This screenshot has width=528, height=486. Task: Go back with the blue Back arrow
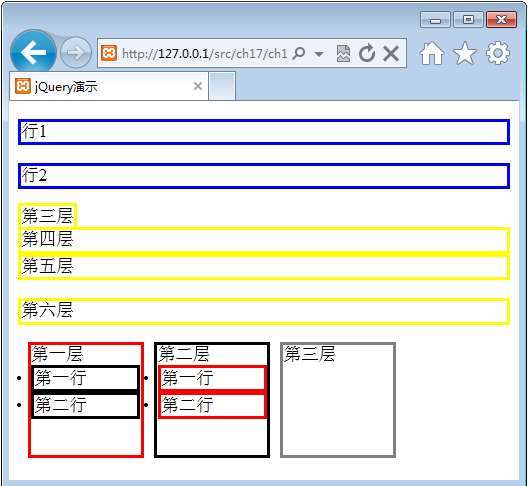point(33,52)
